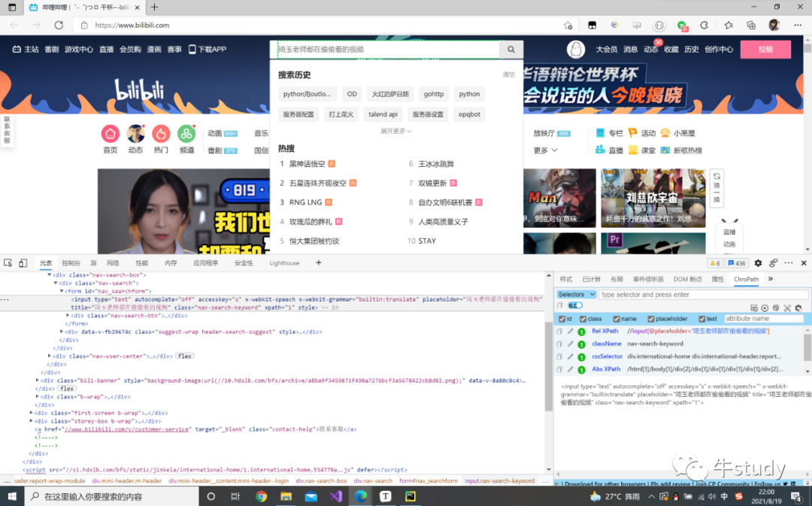Expand the 更多 dropdown in category nav
Image resolution: width=812 pixels, height=506 pixels.
pos(545,150)
